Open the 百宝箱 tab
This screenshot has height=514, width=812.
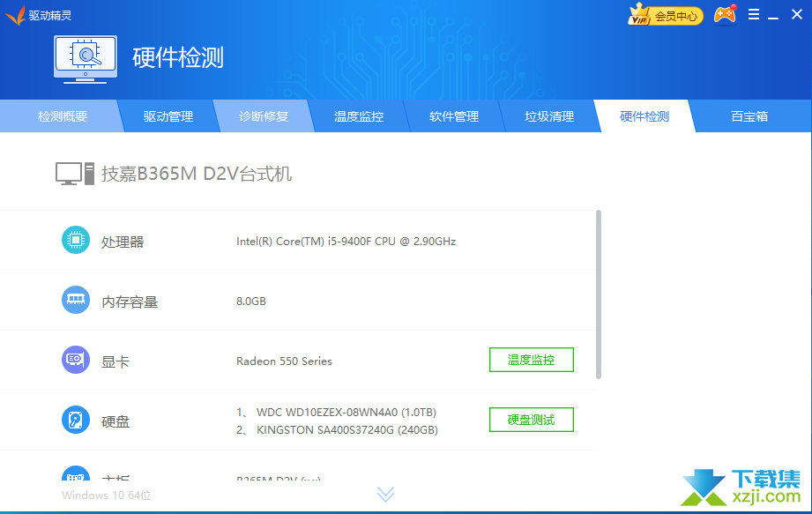749,116
